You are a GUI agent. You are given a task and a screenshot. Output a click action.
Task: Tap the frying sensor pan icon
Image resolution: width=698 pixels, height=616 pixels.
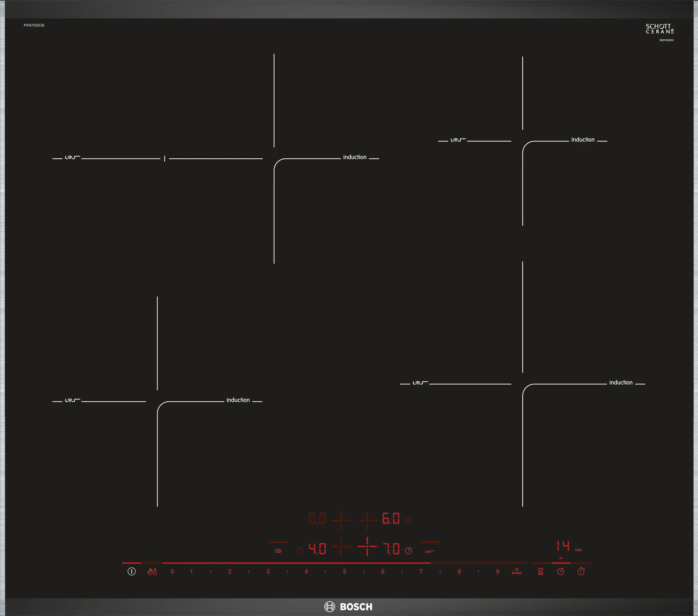tap(430, 551)
